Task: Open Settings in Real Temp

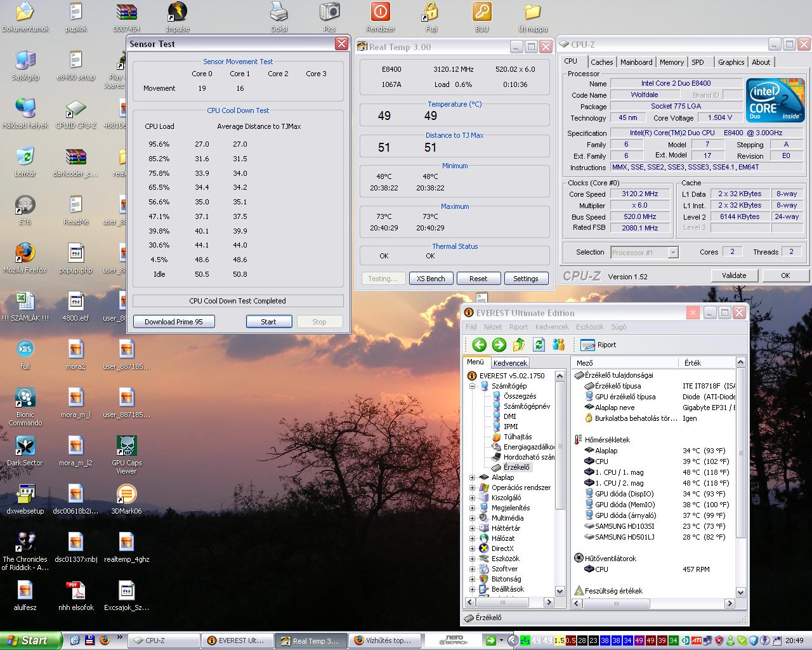Action: (x=526, y=279)
